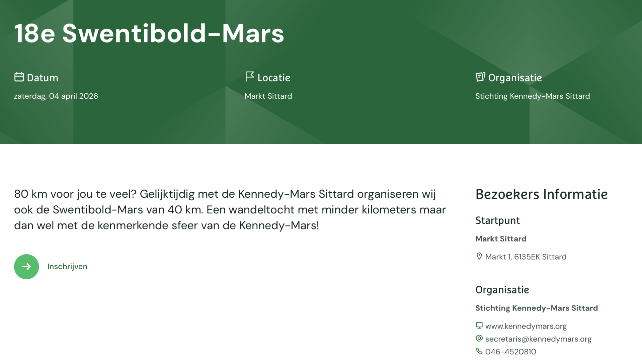The image size is (642, 364).
Task: Click the Markt 1, 6135EK Sittard address
Action: pos(526,257)
